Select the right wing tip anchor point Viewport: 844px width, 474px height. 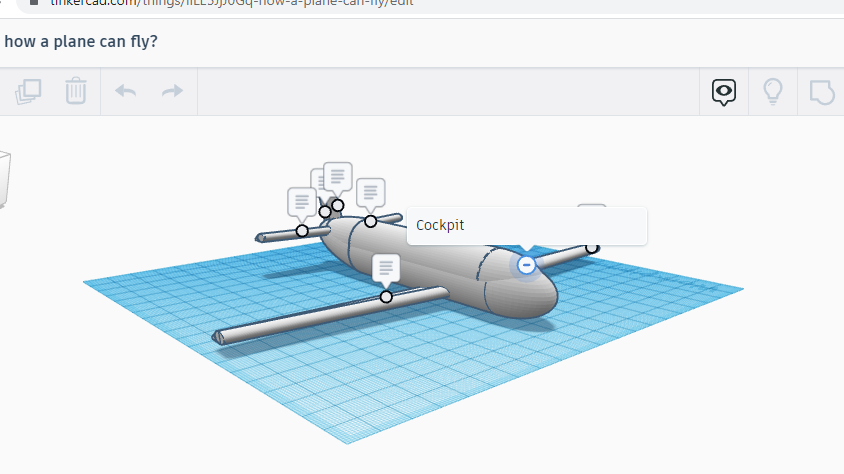(x=592, y=248)
